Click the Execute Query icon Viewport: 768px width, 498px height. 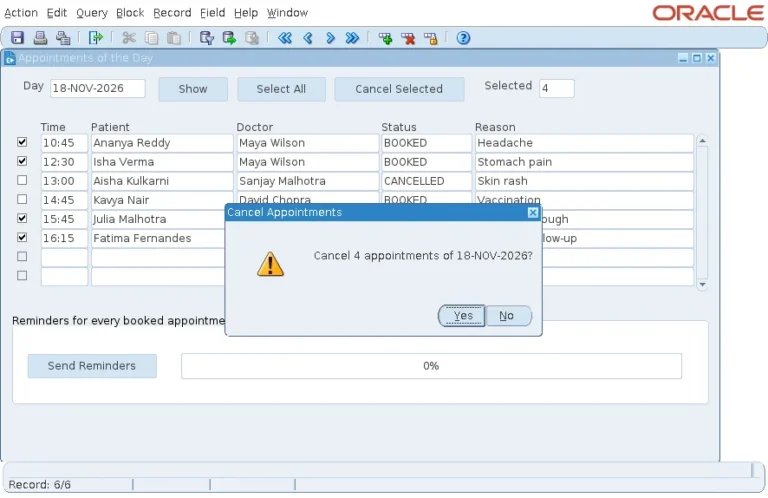point(229,38)
